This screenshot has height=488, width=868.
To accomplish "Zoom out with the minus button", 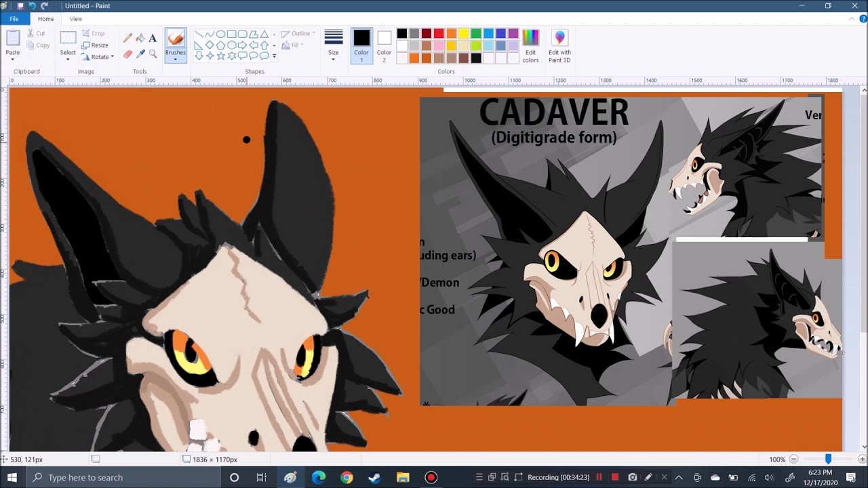I will [793, 460].
